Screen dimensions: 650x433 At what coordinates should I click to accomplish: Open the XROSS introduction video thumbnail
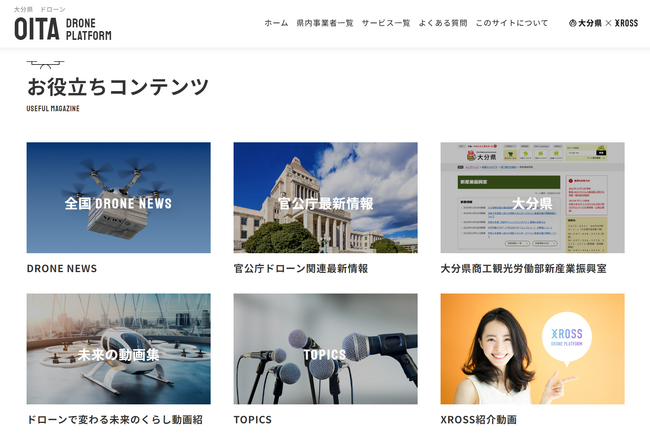pos(532,348)
